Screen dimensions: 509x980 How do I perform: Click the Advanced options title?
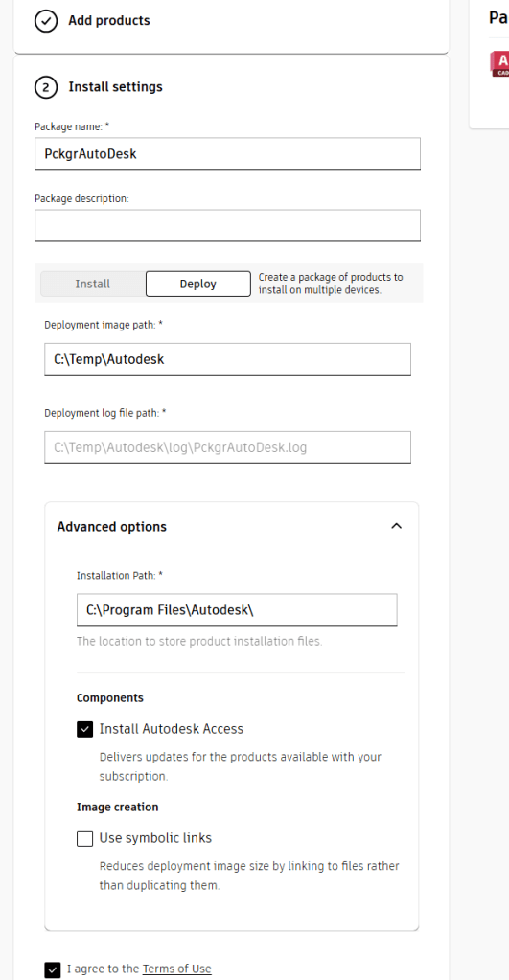pos(112,527)
